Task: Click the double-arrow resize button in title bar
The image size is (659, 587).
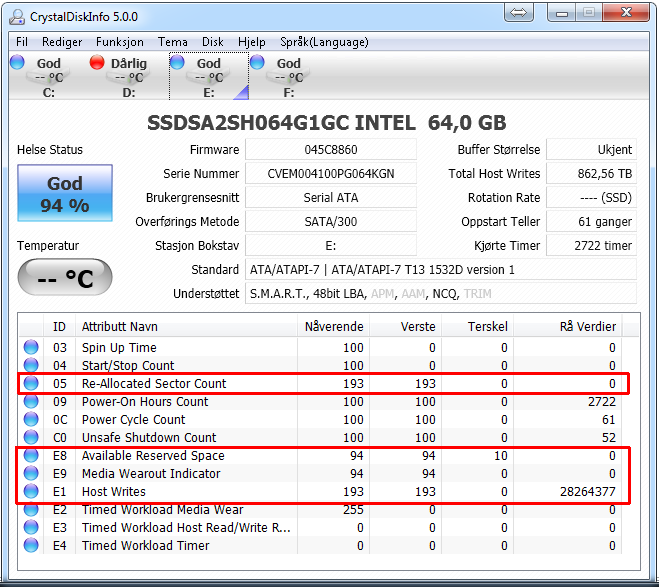Action: (x=519, y=13)
